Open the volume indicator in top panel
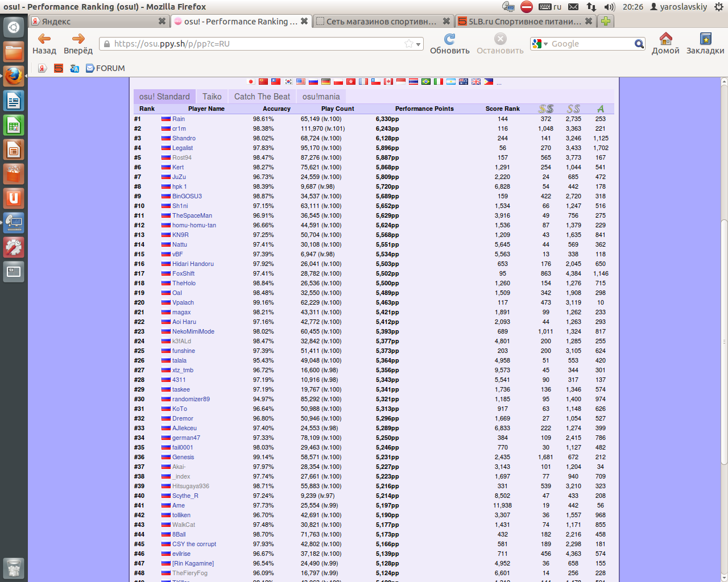Image resolution: width=728 pixels, height=582 pixels. tap(610, 7)
